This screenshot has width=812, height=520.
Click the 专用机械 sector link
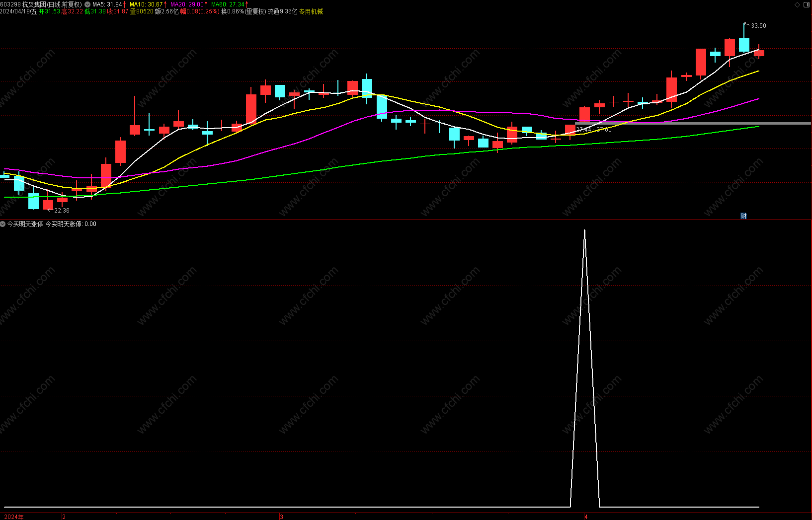click(311, 11)
